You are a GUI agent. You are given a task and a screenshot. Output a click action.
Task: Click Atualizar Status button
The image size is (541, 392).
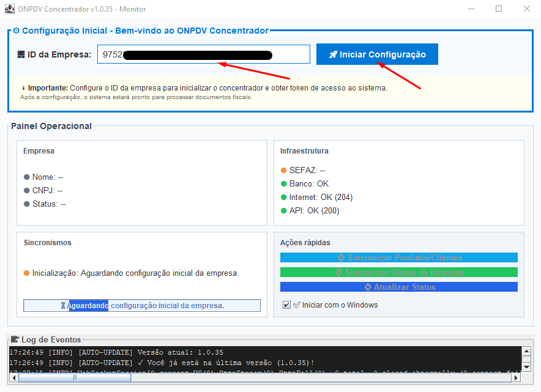(399, 287)
